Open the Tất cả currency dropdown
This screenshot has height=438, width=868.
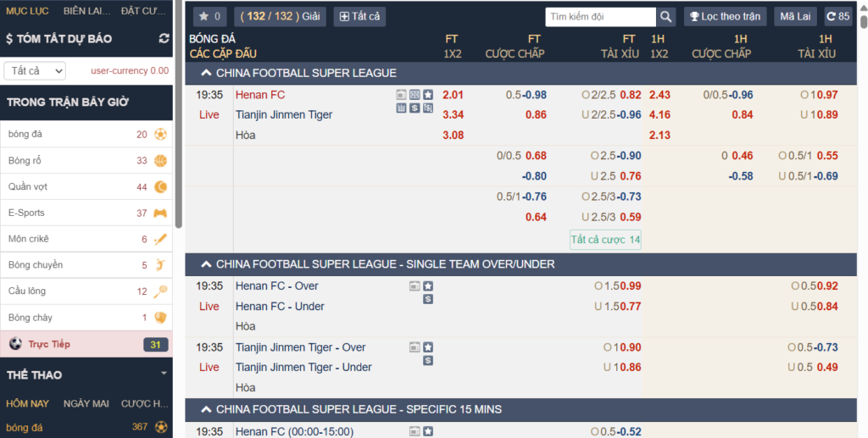(x=35, y=71)
